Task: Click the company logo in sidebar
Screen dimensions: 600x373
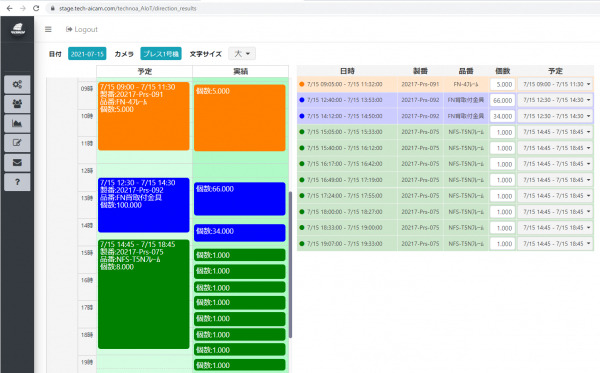Action: point(18,29)
